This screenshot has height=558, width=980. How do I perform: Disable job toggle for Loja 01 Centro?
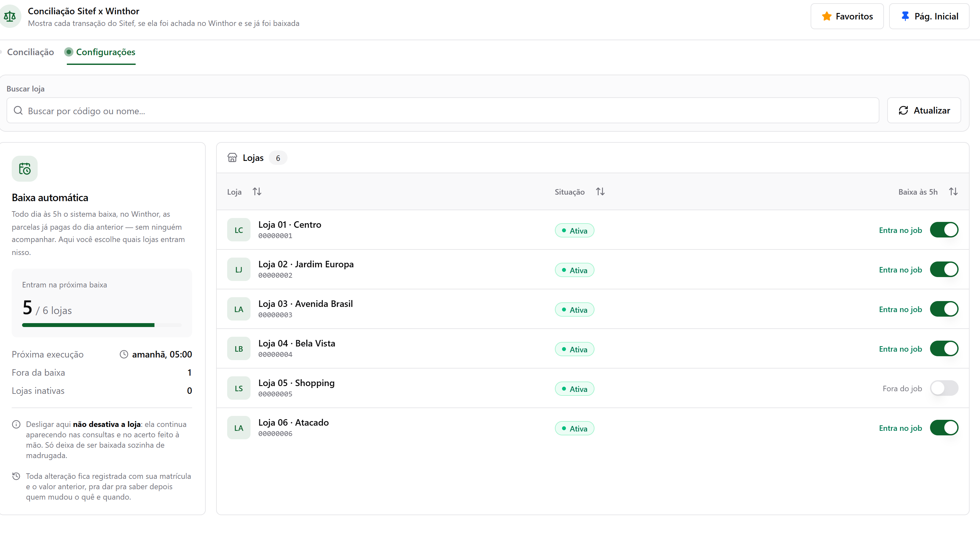(944, 230)
